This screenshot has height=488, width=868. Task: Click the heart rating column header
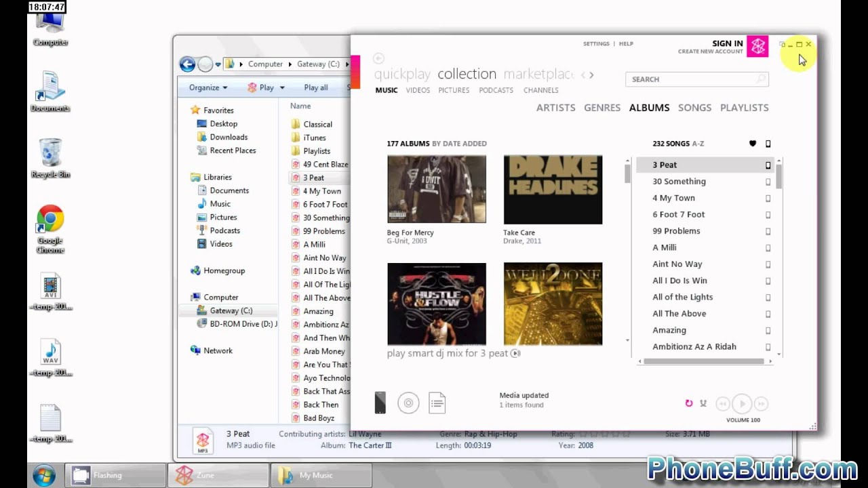pos(752,144)
